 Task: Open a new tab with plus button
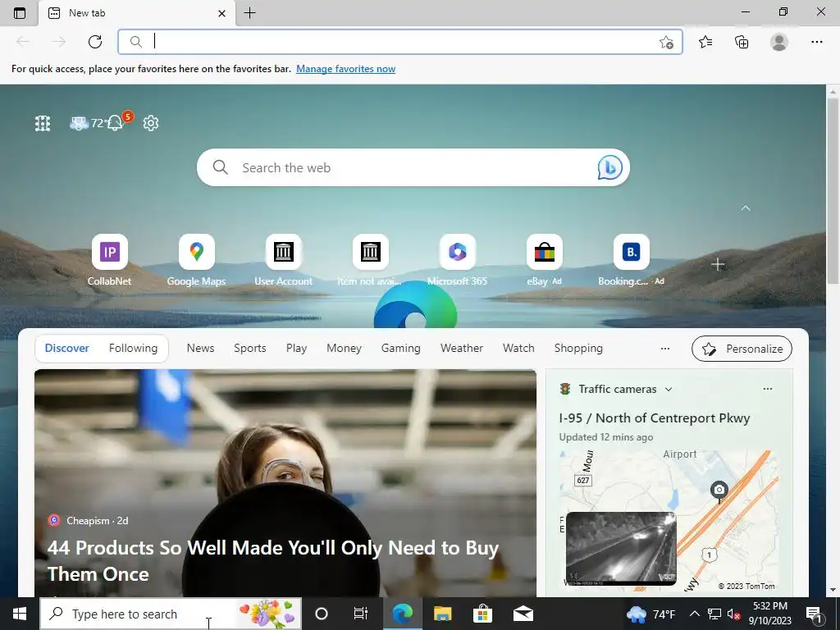pyautogui.click(x=249, y=13)
